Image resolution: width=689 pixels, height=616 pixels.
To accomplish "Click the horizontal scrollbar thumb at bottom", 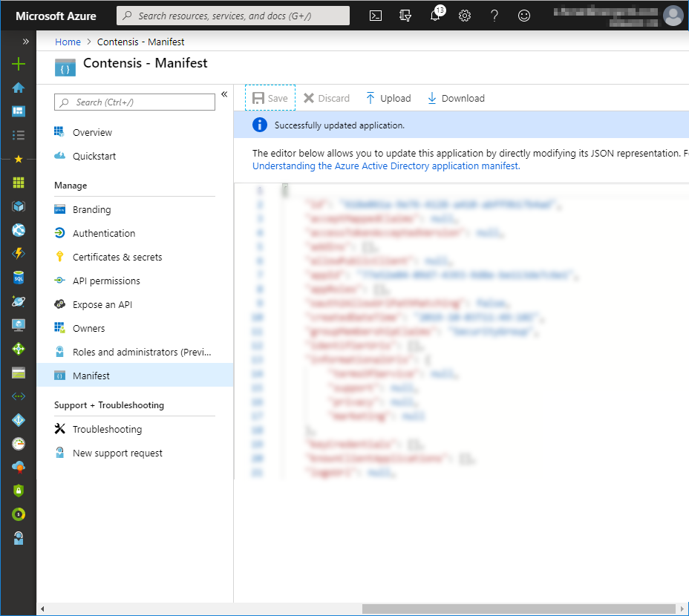I will [518, 609].
